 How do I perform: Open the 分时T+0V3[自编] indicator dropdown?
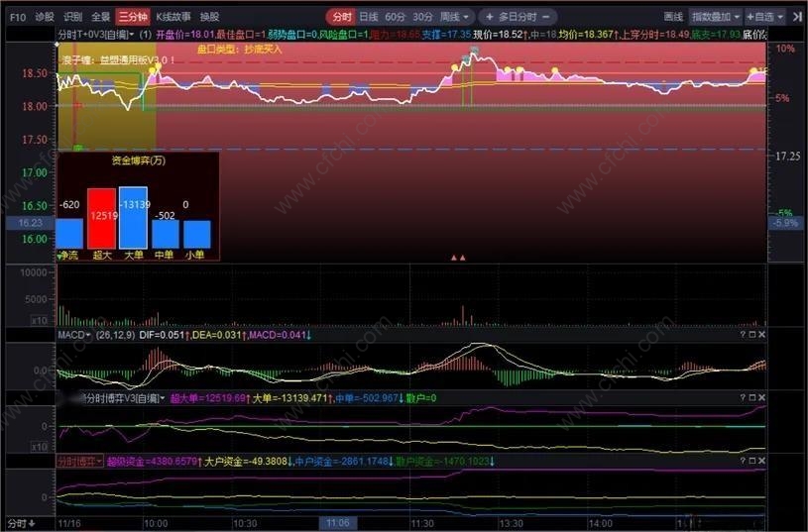pos(96,35)
